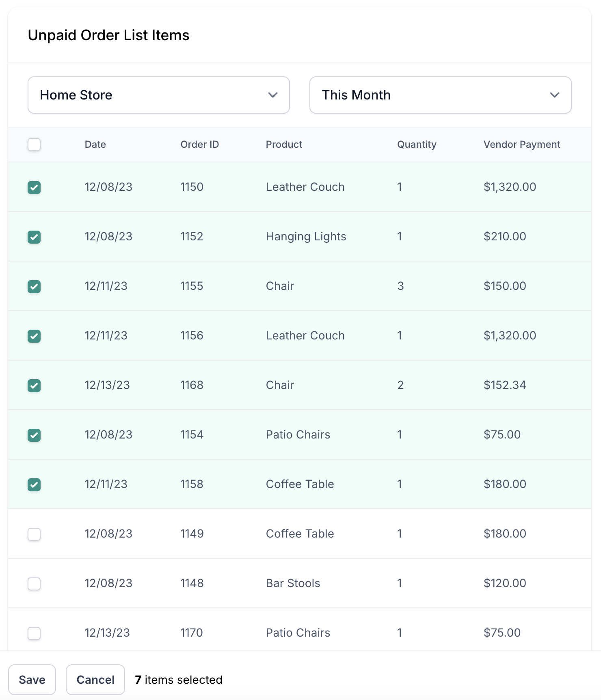Deselect order 1168 Chair checkbox

coord(34,386)
